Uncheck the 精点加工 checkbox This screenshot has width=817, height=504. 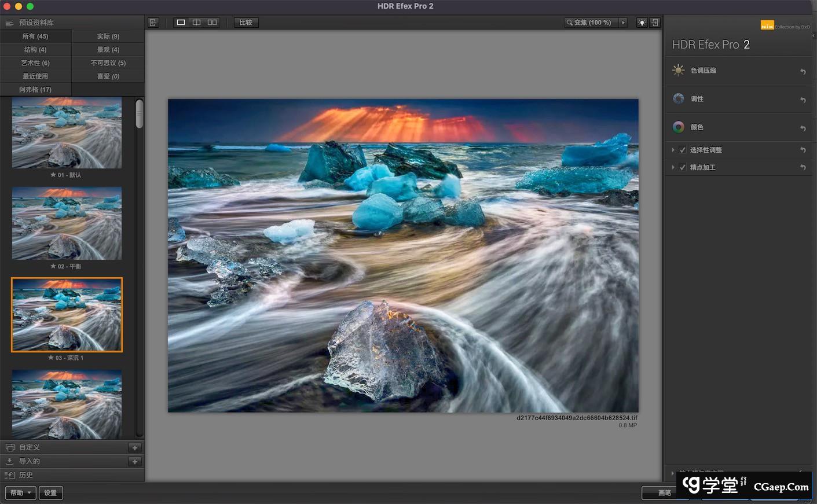point(683,168)
